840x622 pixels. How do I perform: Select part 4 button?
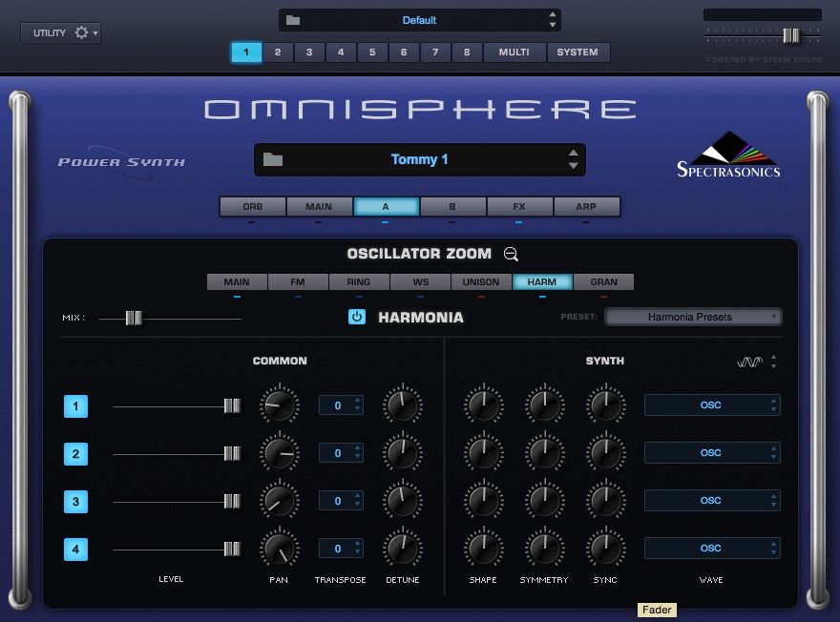click(341, 52)
